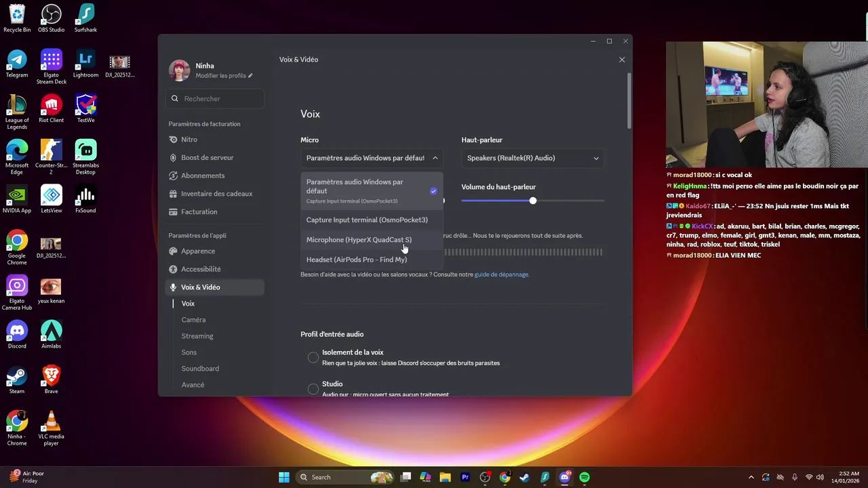Choose Headset (AirPods Pro - Find My) option
The image size is (868, 488).
[x=372, y=260]
